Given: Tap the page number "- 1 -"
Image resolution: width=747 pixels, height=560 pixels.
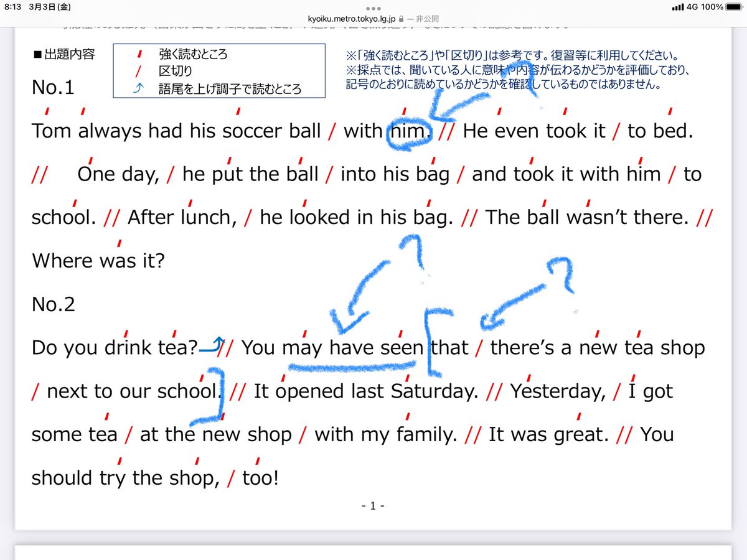Looking at the screenshot, I should click(374, 506).
